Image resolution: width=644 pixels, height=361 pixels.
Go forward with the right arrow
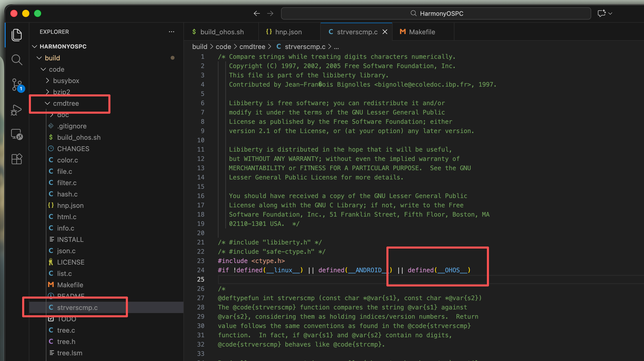270,13
